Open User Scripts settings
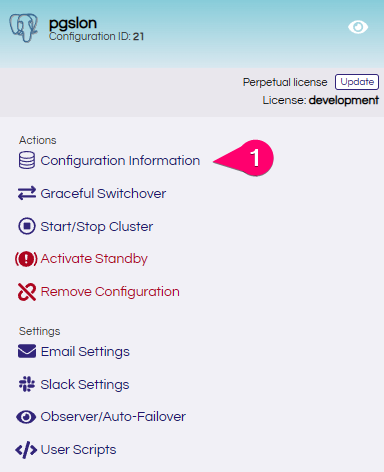Viewport: 384px width, 472px height. pyautogui.click(x=78, y=450)
